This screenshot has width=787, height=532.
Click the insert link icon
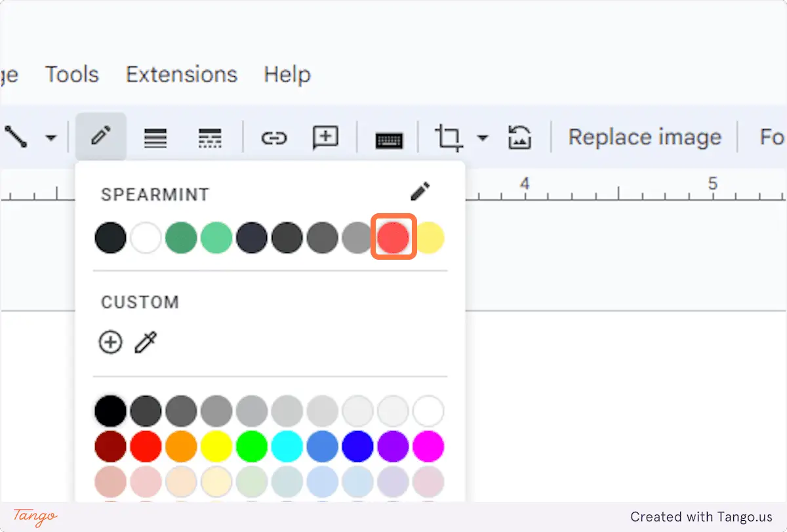(273, 138)
